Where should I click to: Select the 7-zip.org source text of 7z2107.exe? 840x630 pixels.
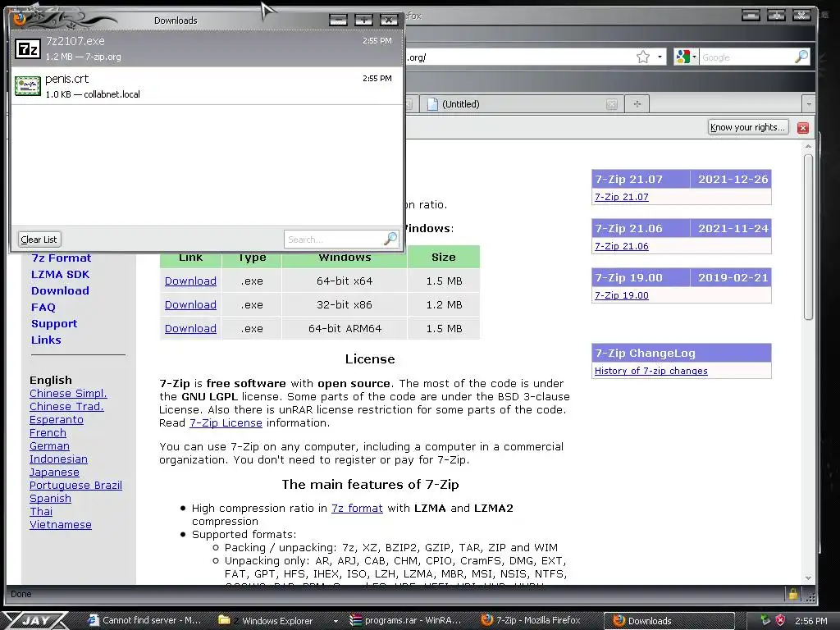[103, 57]
